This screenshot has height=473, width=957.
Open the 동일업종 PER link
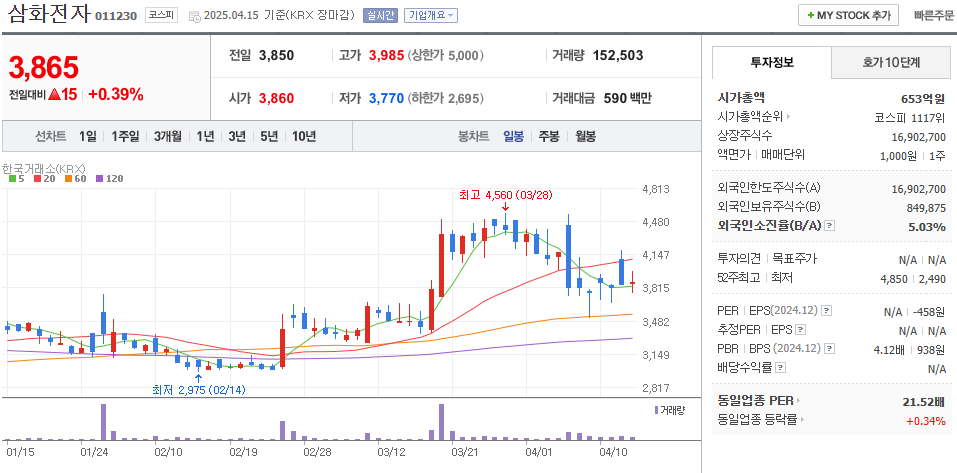(x=756, y=401)
